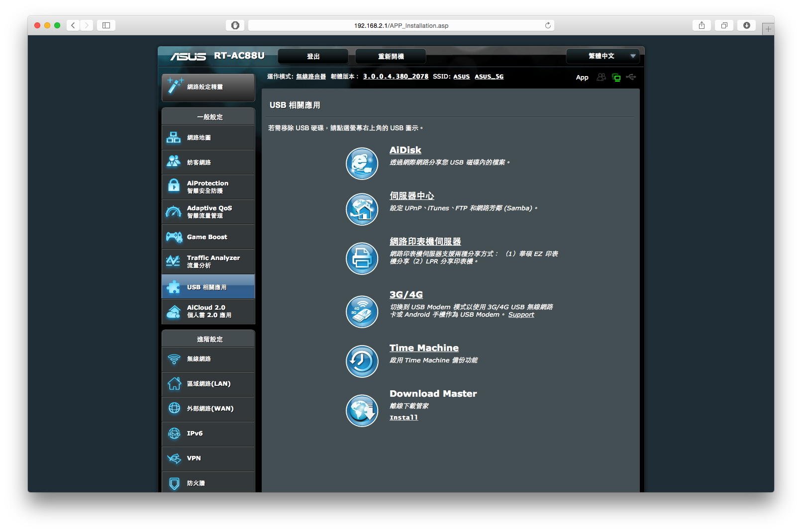Screen dimensions: 802x532
Task: Click the 重新開機 reboot button
Action: [391, 56]
